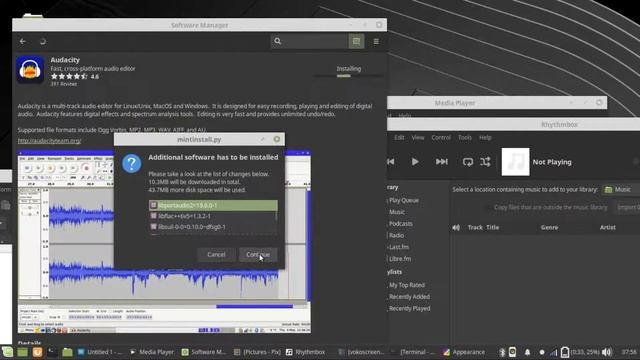Select Play Queue in Rhythmbox sidebar
Image resolution: width=640 pixels, height=360 pixels.
click(x=403, y=200)
